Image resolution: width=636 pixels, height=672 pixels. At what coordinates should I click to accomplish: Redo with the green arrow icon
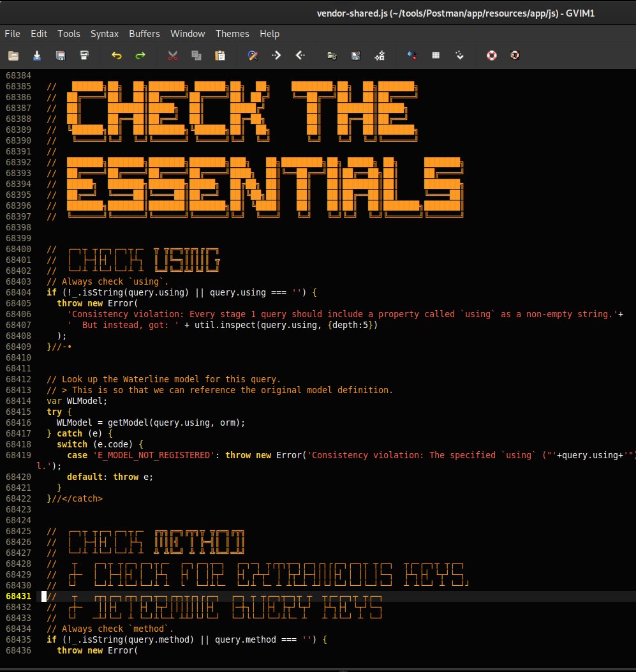pos(140,56)
